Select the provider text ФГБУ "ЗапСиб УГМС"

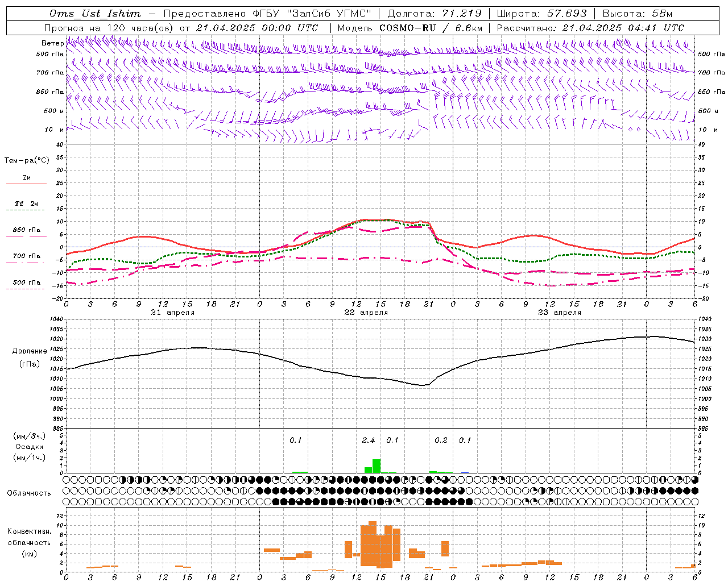point(312,14)
